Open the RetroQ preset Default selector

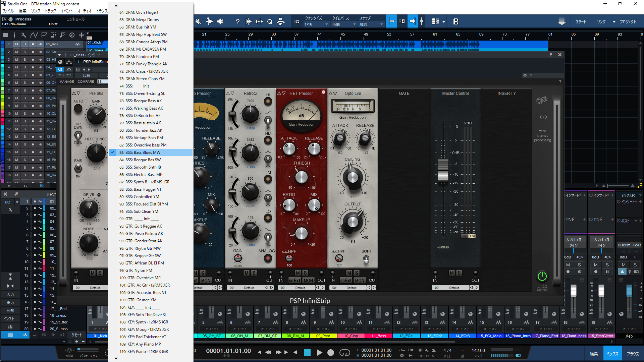(249, 288)
